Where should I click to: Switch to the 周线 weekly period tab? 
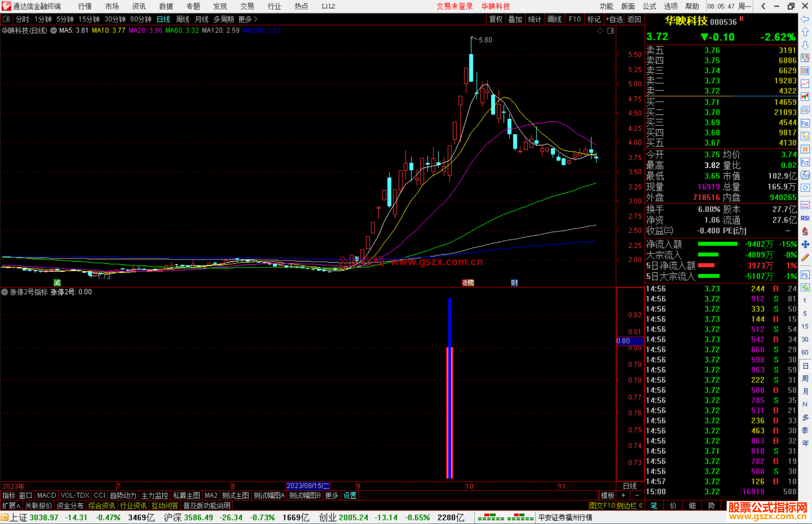pos(183,19)
